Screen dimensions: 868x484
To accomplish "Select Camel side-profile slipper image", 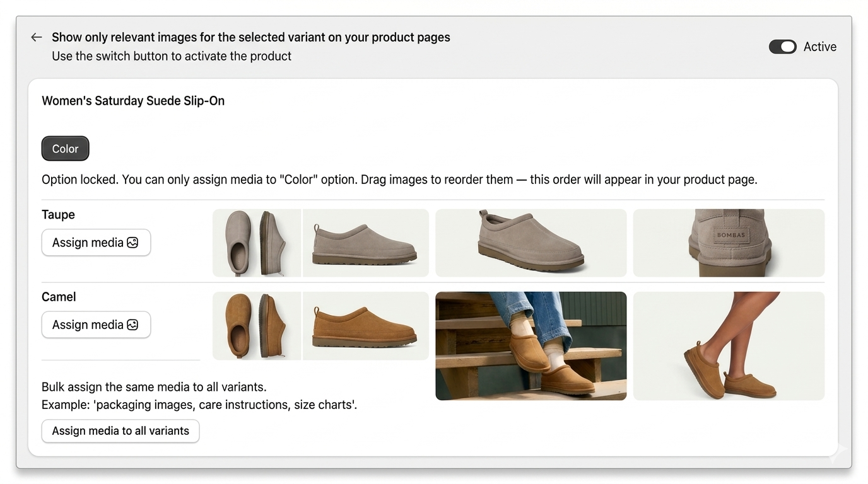I will tap(366, 326).
